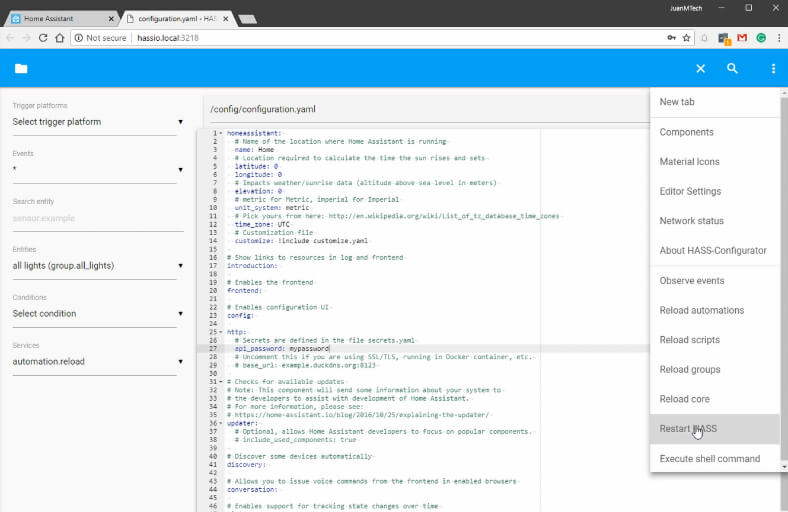Click the Search entity input field
The height and width of the screenshot is (512, 788).
click(x=97, y=219)
